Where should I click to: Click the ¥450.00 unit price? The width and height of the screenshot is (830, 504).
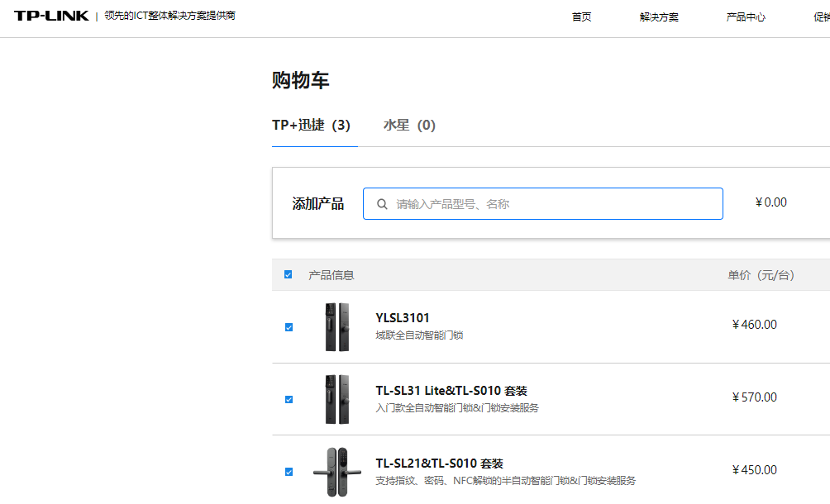point(754,470)
